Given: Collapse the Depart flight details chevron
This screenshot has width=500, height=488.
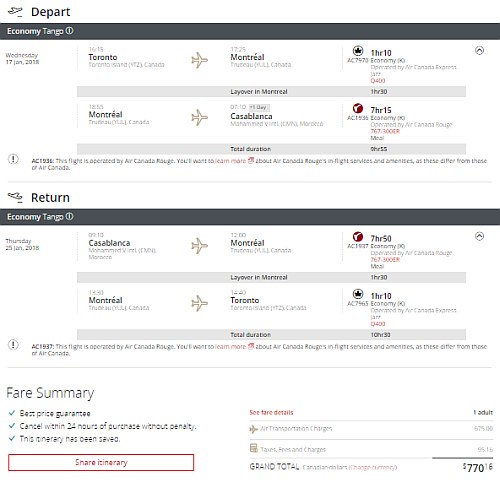Looking at the screenshot, I should tap(479, 51).
